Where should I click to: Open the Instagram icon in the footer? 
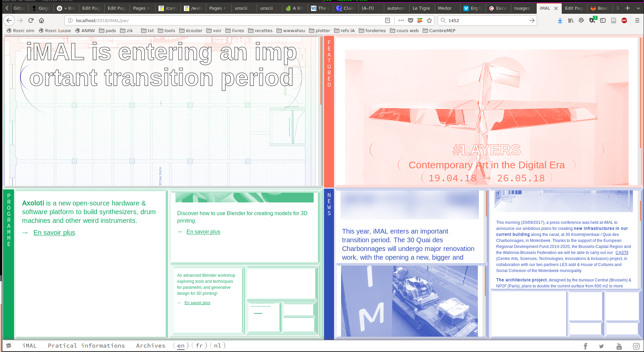click(636, 346)
